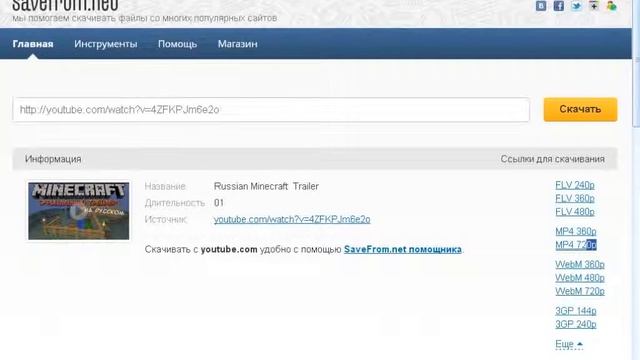Open the Инструменты menu
The image size is (640, 360).
[x=105, y=44]
